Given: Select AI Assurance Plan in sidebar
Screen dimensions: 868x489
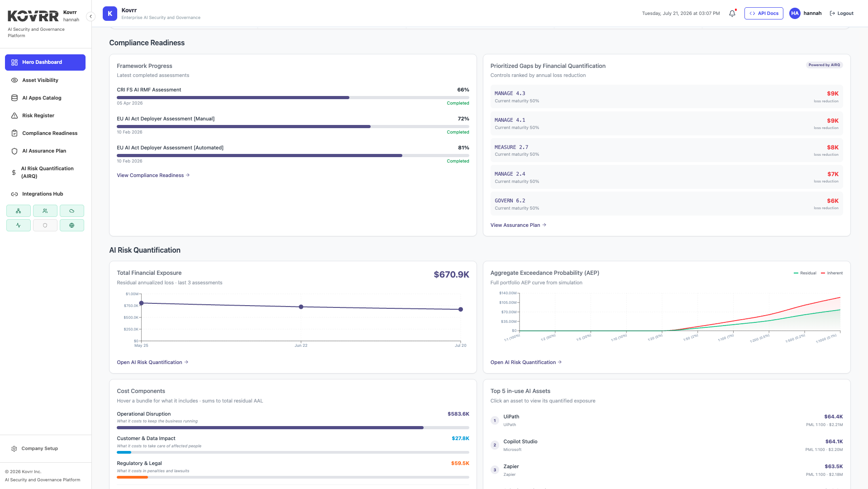Looking at the screenshot, I should [x=45, y=151].
